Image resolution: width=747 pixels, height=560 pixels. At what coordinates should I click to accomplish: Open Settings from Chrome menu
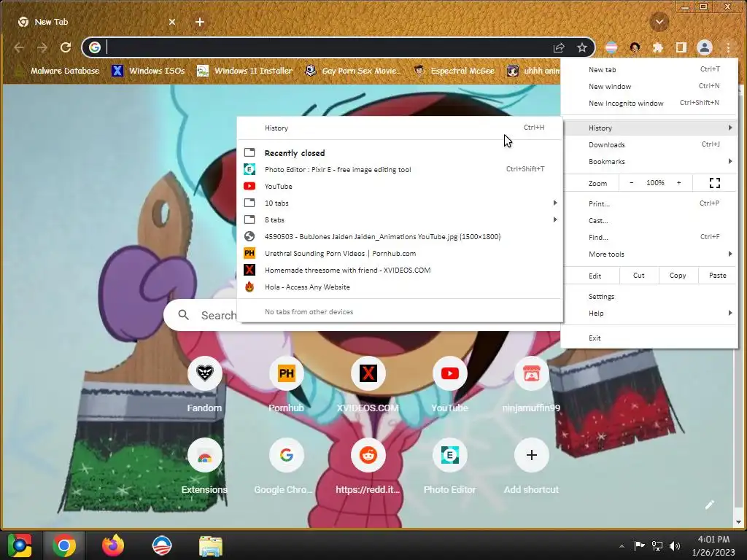pos(649,296)
